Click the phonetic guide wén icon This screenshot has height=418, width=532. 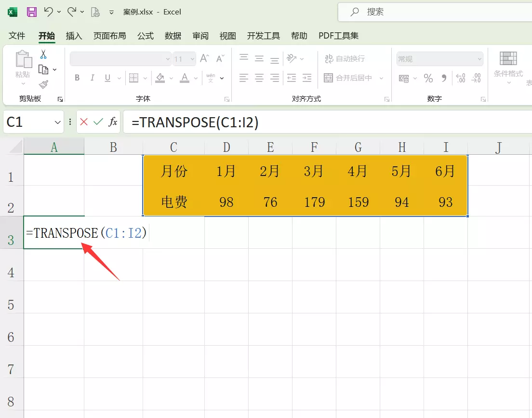click(x=211, y=78)
